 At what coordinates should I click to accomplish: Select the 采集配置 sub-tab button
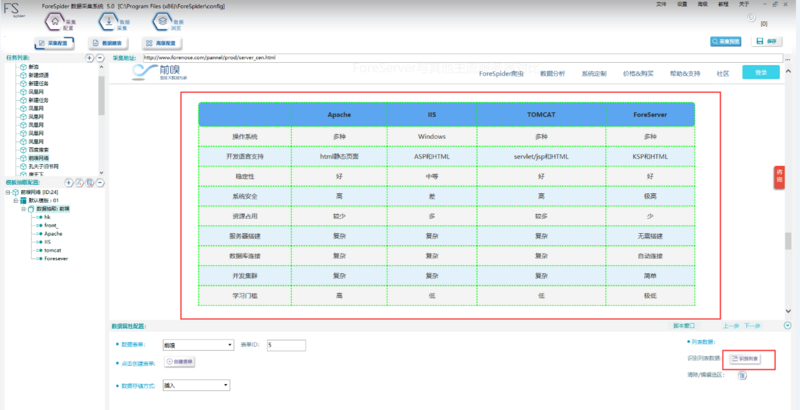click(54, 43)
